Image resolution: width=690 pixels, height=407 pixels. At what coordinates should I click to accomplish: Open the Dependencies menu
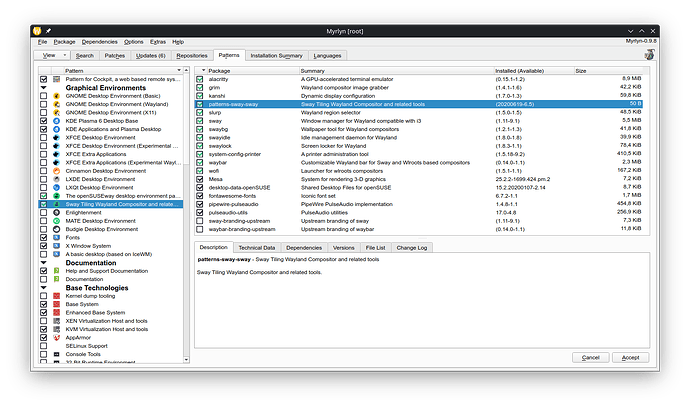pos(99,41)
